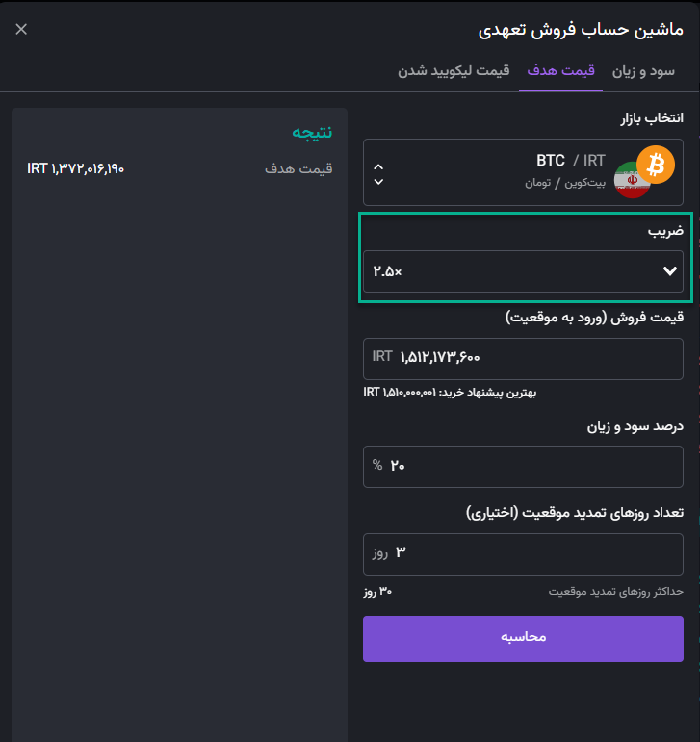Click the profit/loss percentage input
This screenshot has width=700, height=742.
tap(523, 467)
